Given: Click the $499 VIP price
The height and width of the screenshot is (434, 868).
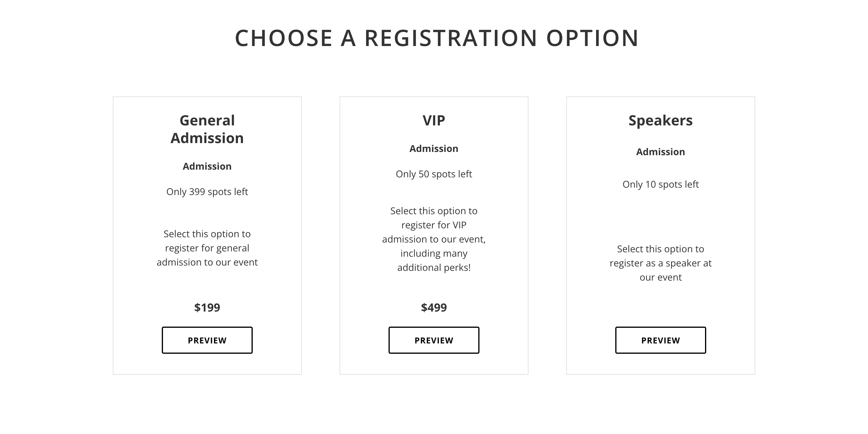Looking at the screenshot, I should [434, 307].
